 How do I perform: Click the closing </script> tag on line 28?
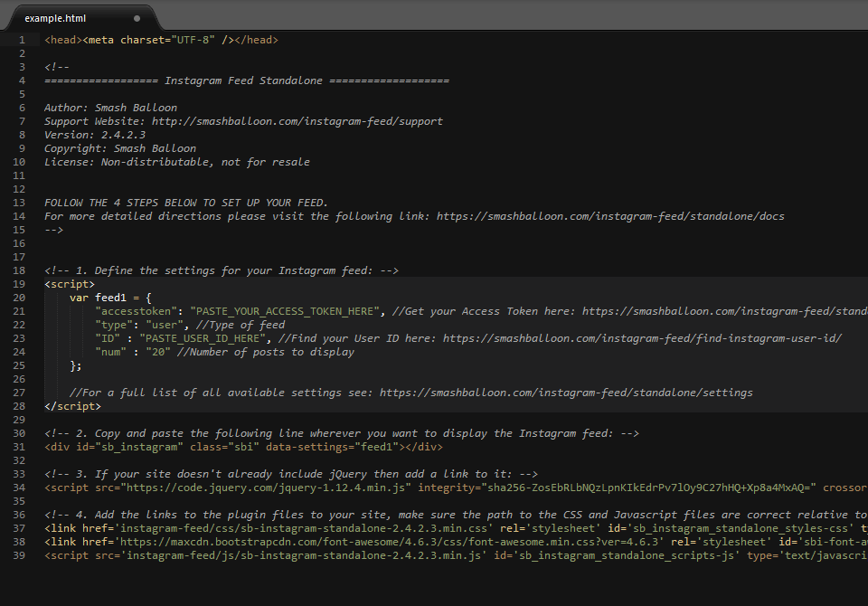72,406
